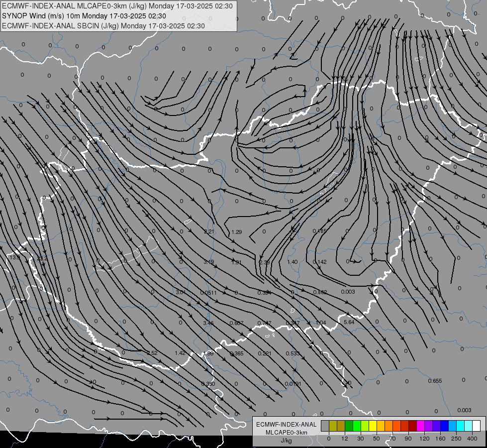Click the legend tick label 12
The image size is (487, 448).
[345, 439]
